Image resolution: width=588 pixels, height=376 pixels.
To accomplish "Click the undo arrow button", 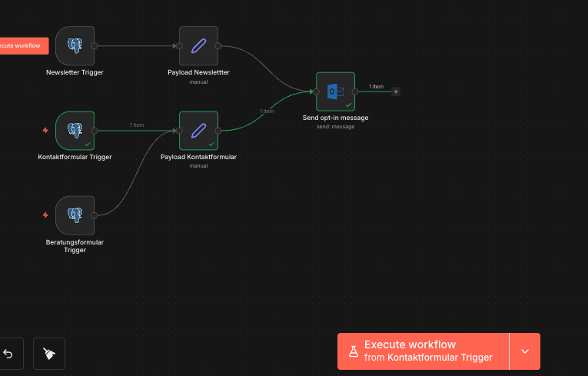I will coord(9,354).
